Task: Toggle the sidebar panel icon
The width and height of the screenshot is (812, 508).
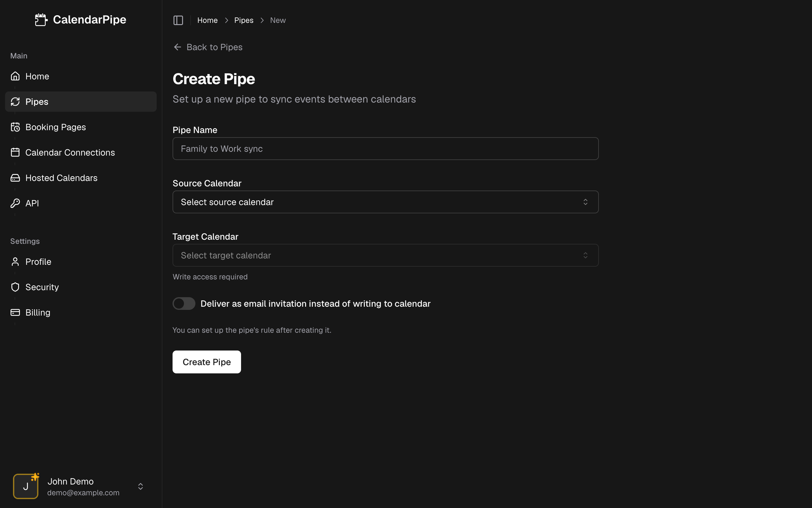Action: (x=178, y=20)
